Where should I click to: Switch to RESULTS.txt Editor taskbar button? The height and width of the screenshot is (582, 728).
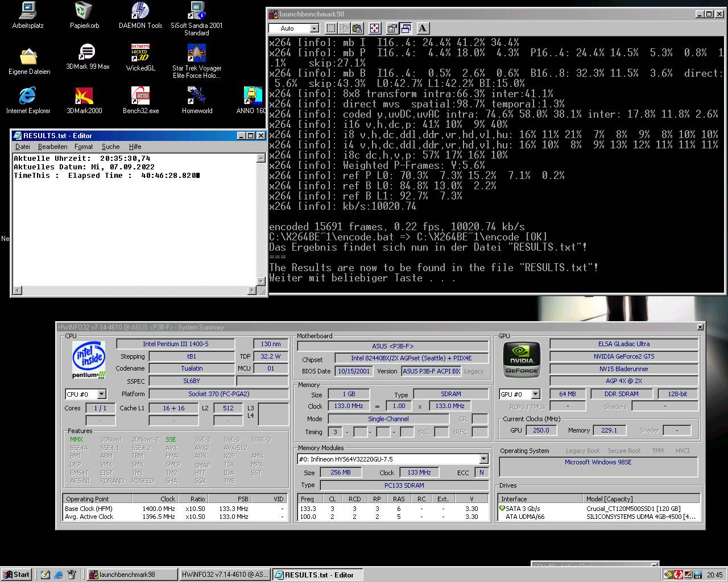pos(317,575)
